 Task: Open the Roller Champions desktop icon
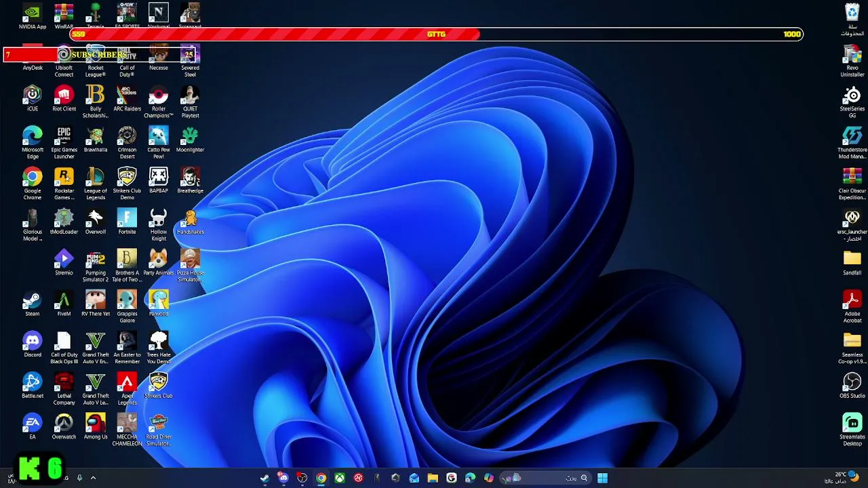click(159, 102)
